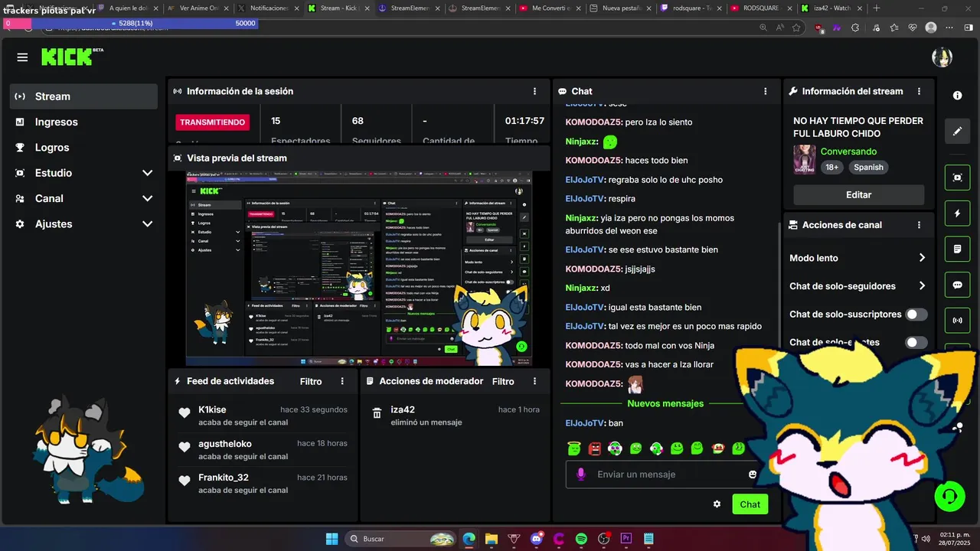Click KOMODOAZ5 username on 'pero Iza lo siento'
Viewport: 980px width, 551px height.
(x=594, y=122)
